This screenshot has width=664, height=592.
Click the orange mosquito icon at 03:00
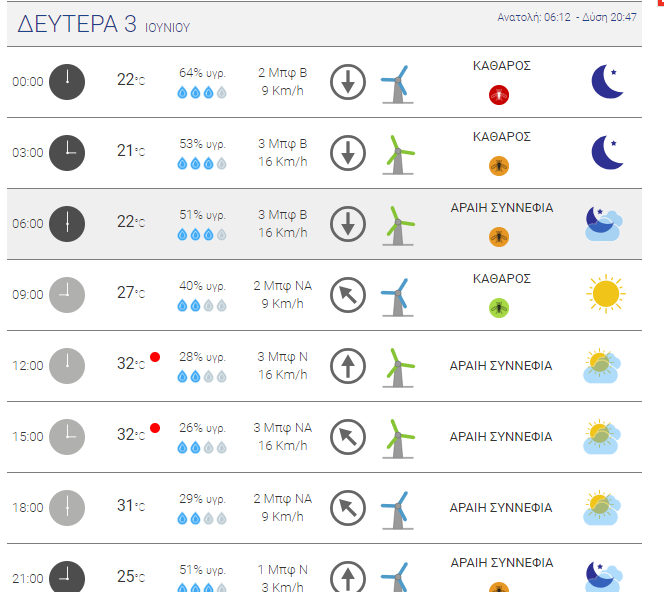[499, 166]
